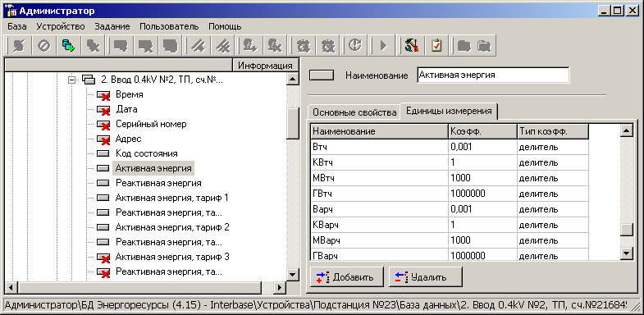Click the parameter icon beside Реактивная энергия

[x=103, y=183]
